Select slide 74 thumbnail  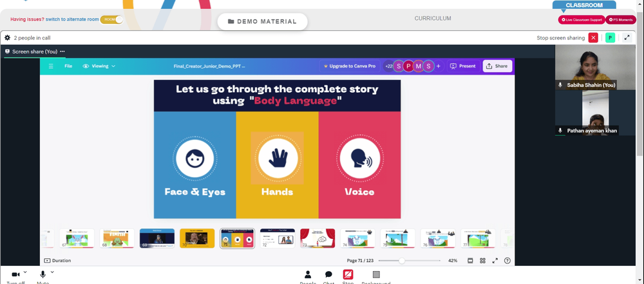click(357, 238)
